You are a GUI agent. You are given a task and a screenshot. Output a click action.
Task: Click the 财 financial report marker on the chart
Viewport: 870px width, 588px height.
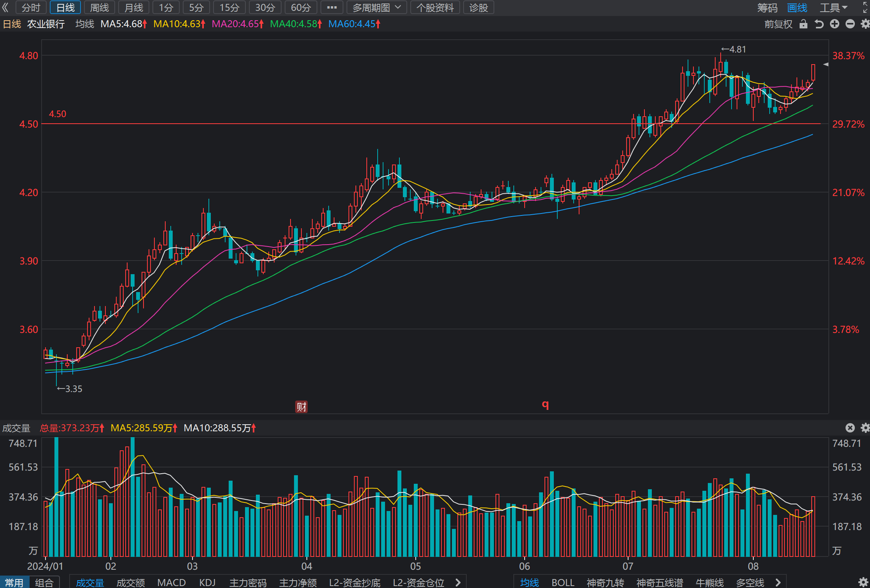point(301,407)
